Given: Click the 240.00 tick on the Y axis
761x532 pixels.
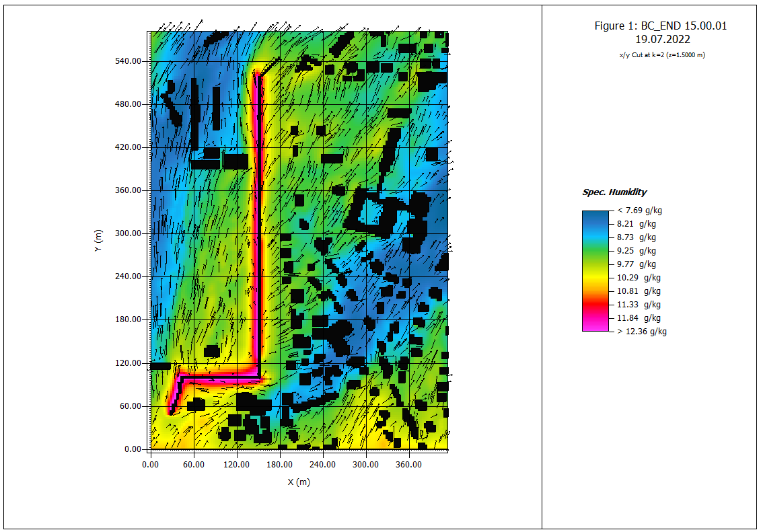Looking at the screenshot, I should click(129, 276).
